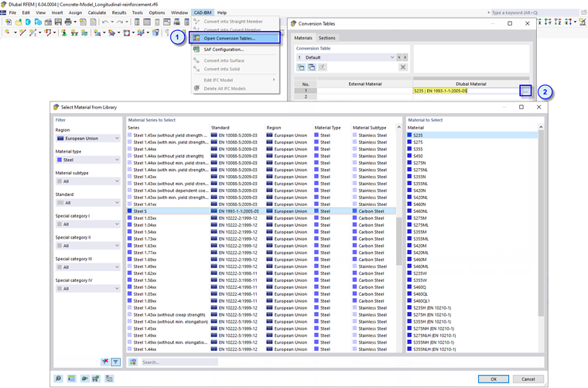
Task: Open the Special category II dropdown
Action: click(87, 246)
